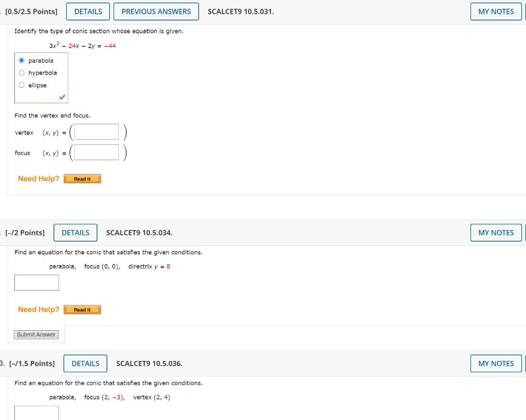The width and height of the screenshot is (526, 420).
Task: Click the focus coordinate input box
Action: [x=96, y=151]
